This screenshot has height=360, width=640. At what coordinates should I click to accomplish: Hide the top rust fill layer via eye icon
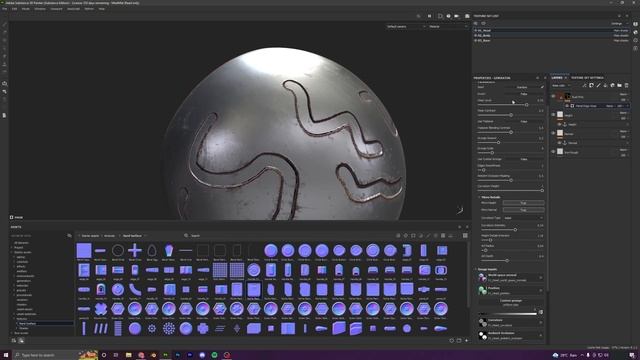click(x=553, y=96)
